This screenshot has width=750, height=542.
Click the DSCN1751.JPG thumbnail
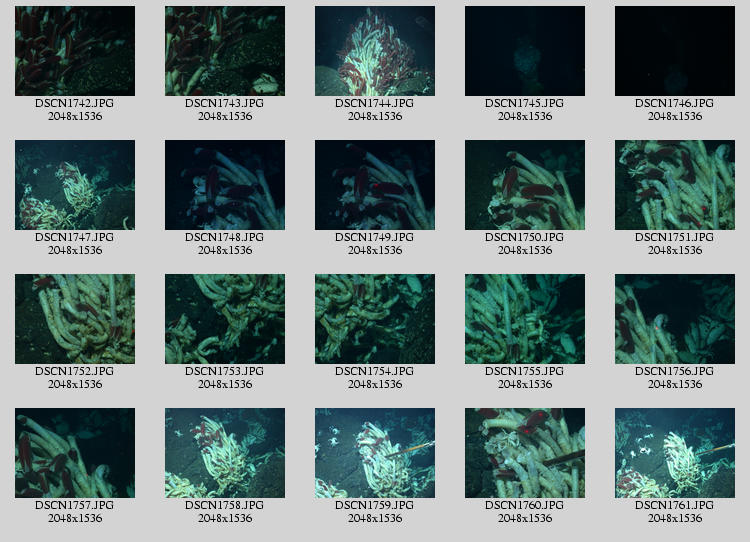click(x=675, y=185)
